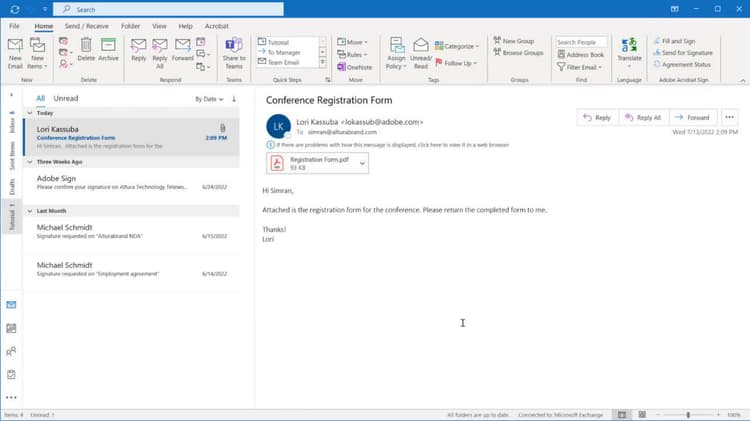Create a New Group
Screen dimensions: 750x421
514,41
